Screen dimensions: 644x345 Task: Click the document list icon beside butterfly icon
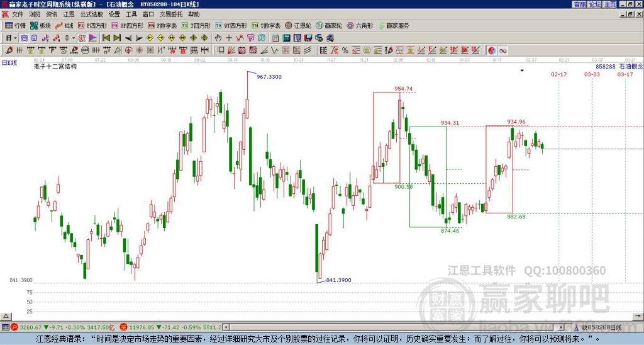[34, 38]
